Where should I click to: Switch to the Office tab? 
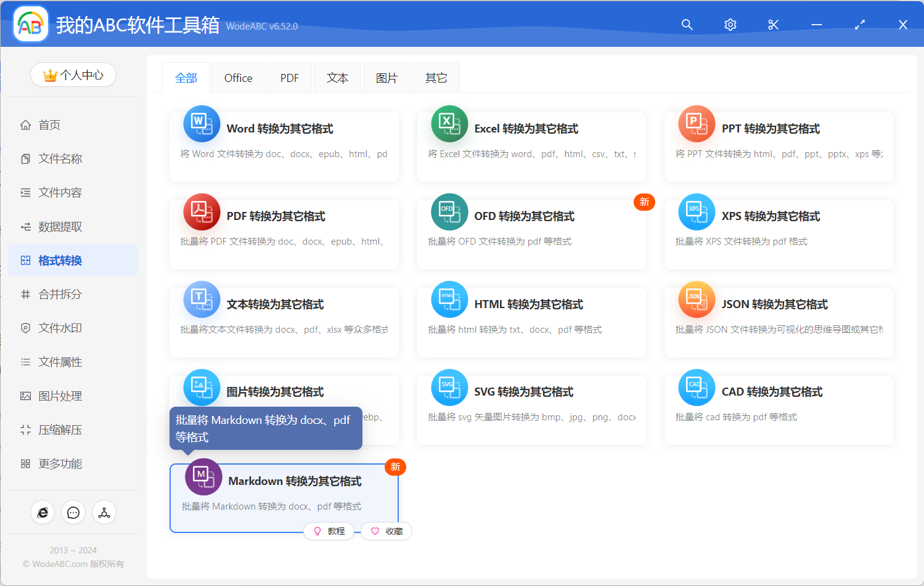(238, 78)
